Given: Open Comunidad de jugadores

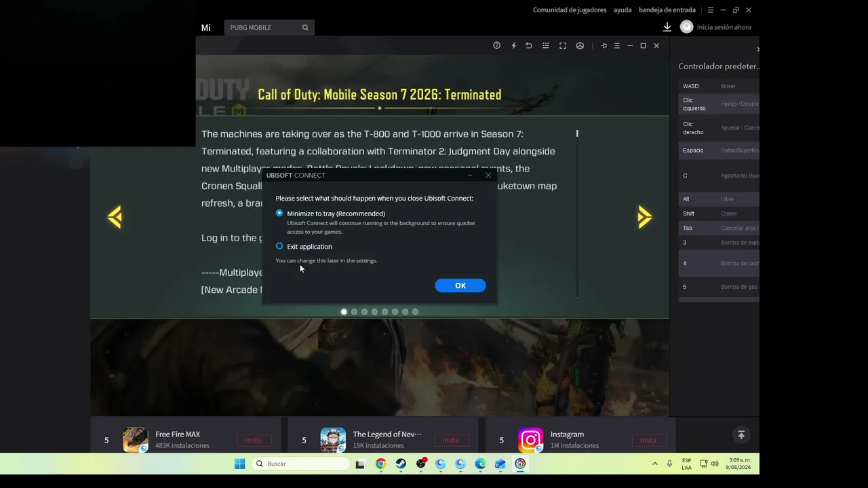Looking at the screenshot, I should point(570,10).
